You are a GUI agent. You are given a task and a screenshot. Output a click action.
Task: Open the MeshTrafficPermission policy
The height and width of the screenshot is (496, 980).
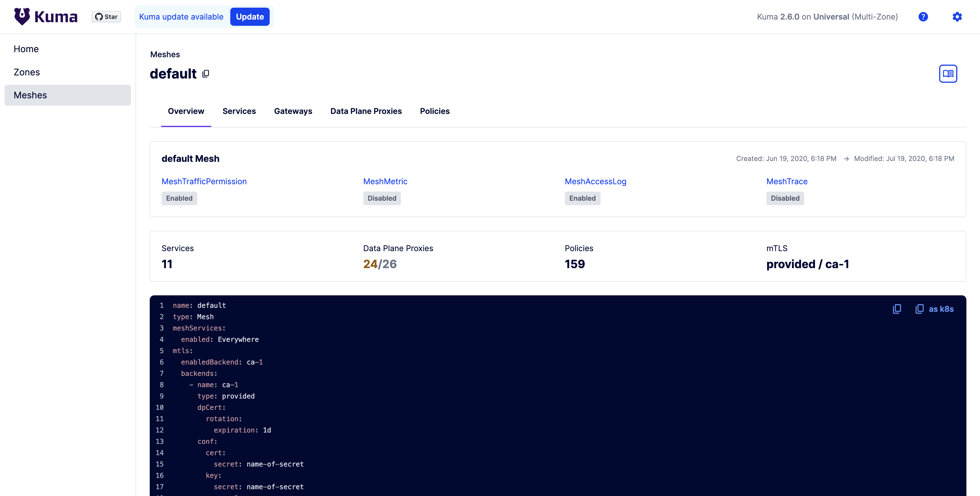pos(204,181)
